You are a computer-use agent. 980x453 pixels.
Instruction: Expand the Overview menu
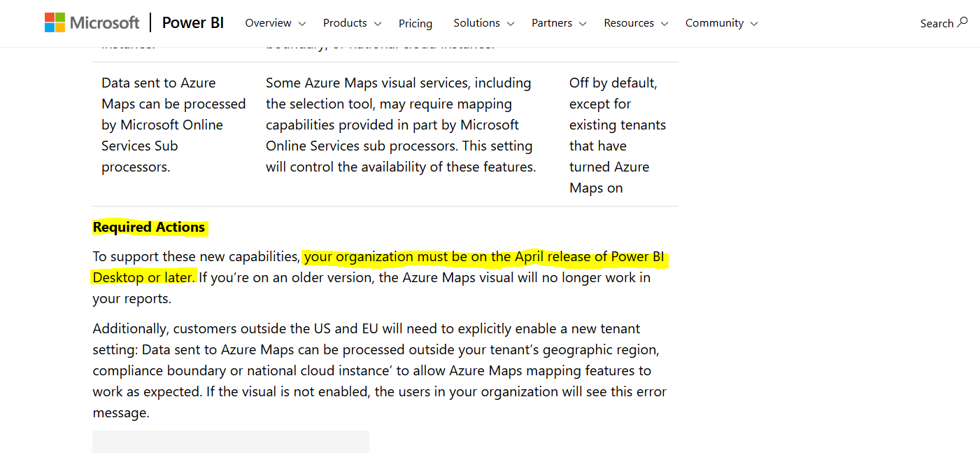pyautogui.click(x=276, y=23)
